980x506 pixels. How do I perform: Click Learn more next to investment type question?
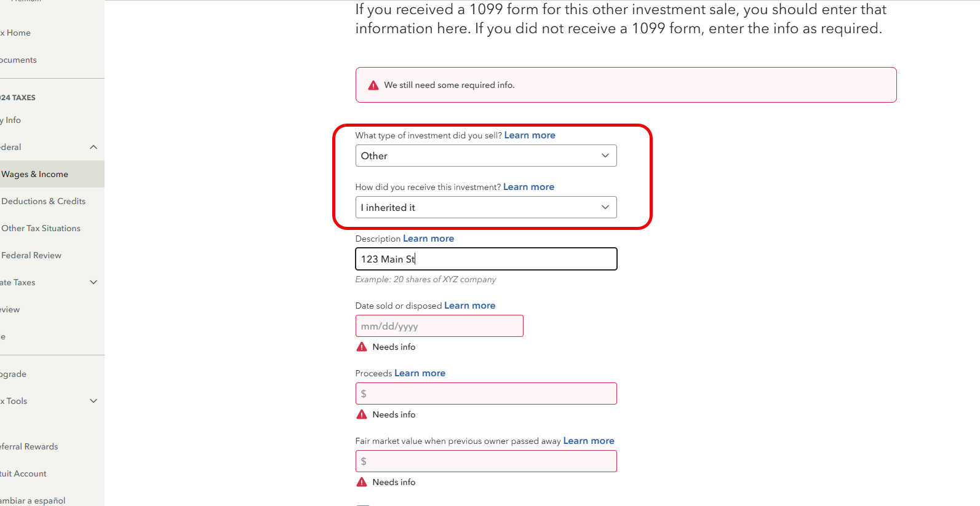530,135
